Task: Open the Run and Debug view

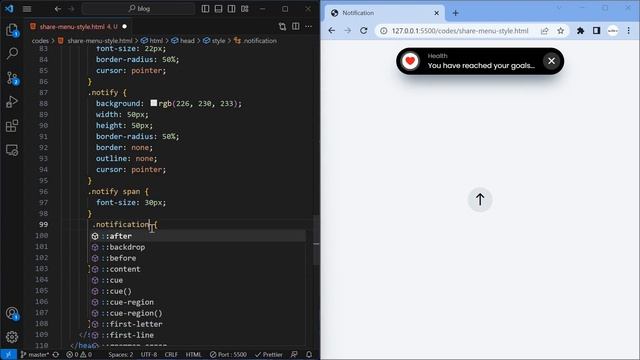Action: click(x=12, y=102)
